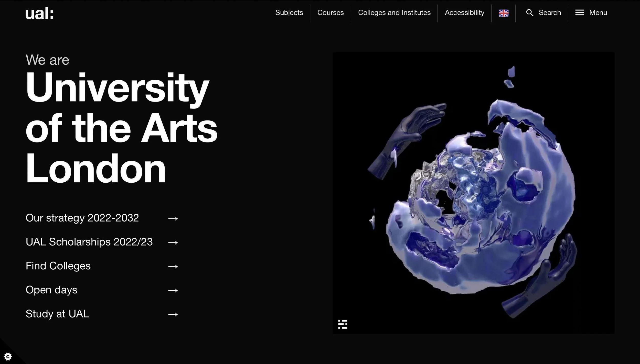Open the Find Colleges link
Viewport: 640px width, 364px height.
(58, 266)
